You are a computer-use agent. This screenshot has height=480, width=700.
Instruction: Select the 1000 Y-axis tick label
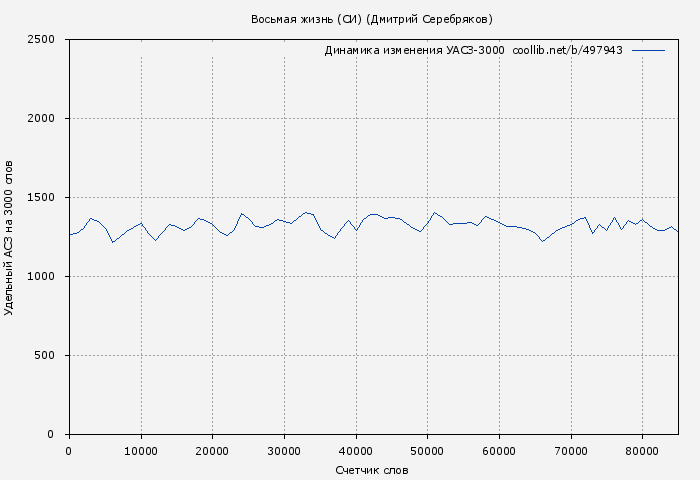pos(47,277)
